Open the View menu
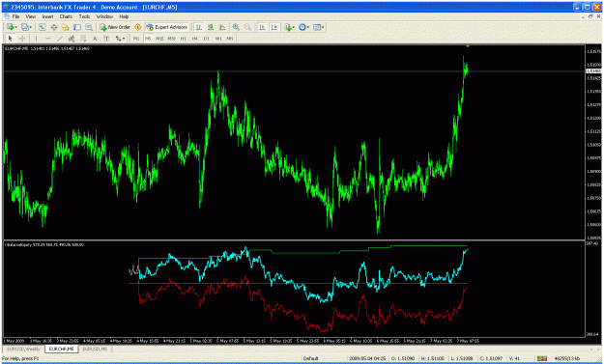 click(30, 16)
